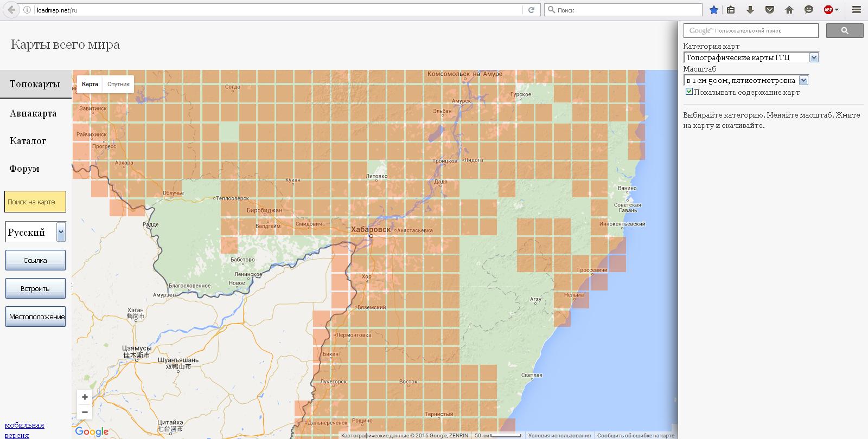Viewport: 868px width, 439px height.
Task: Click the 'Поиск на карте' field
Action: 35,202
